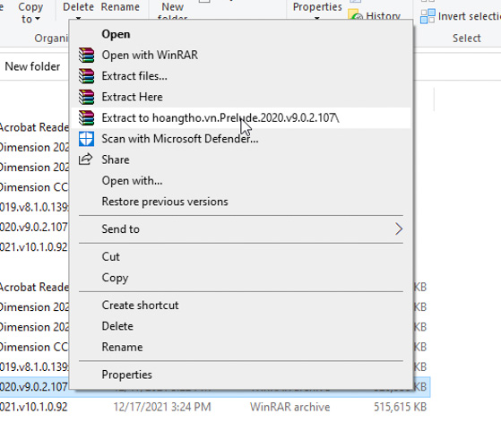Click WinRAR icon beside Open with WinRAR
This screenshot has width=501, height=448.
(86, 55)
